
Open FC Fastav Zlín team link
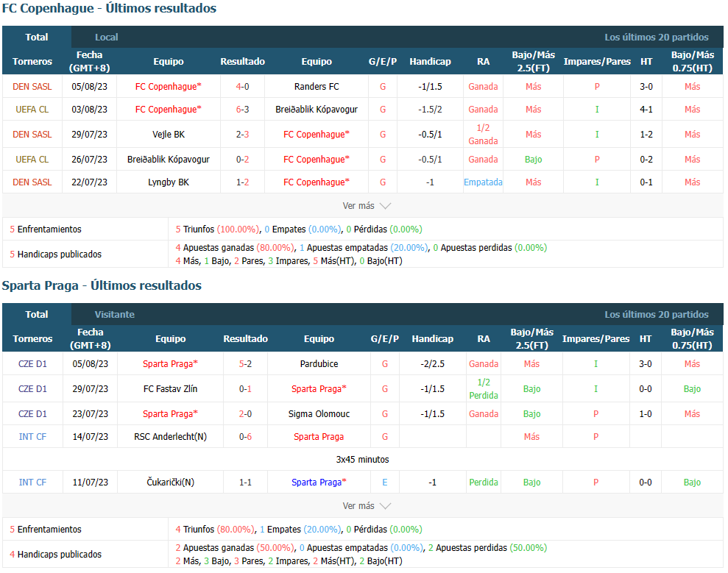pyautogui.click(x=170, y=389)
